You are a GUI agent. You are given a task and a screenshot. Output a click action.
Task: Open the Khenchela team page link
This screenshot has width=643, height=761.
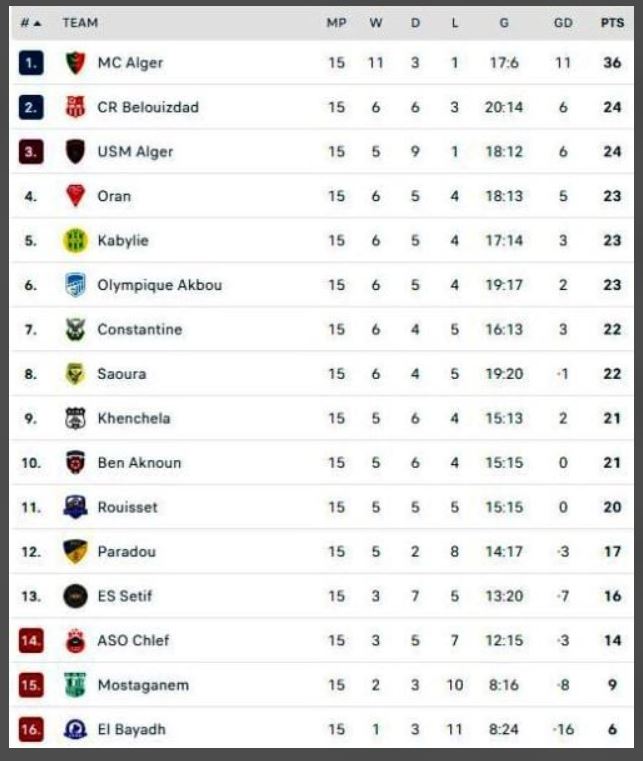(135, 418)
